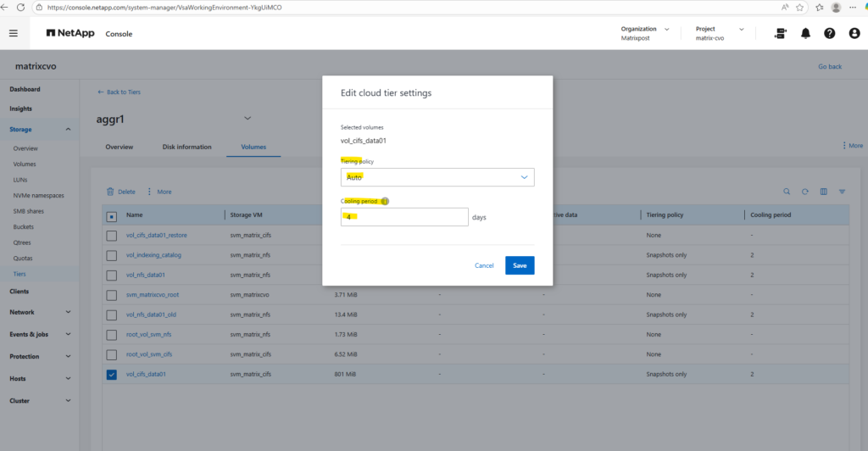Toggle the select-all checkbox in table header

(x=112, y=215)
